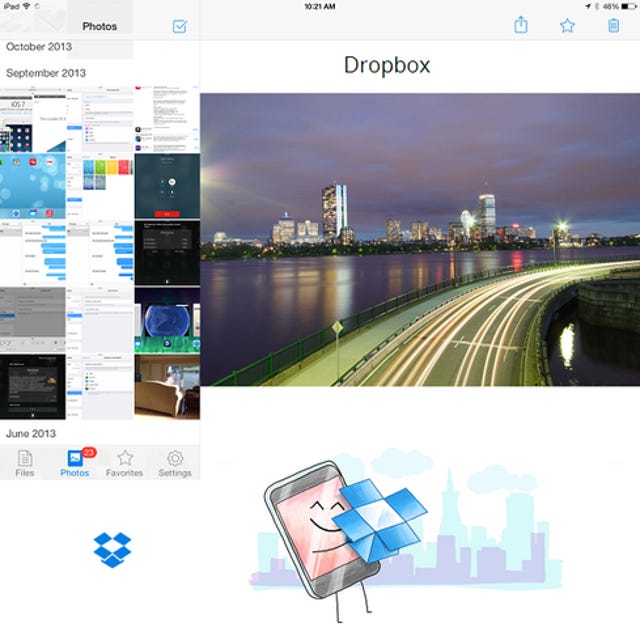Open the Settings tab
640x640 pixels.
[x=175, y=464]
